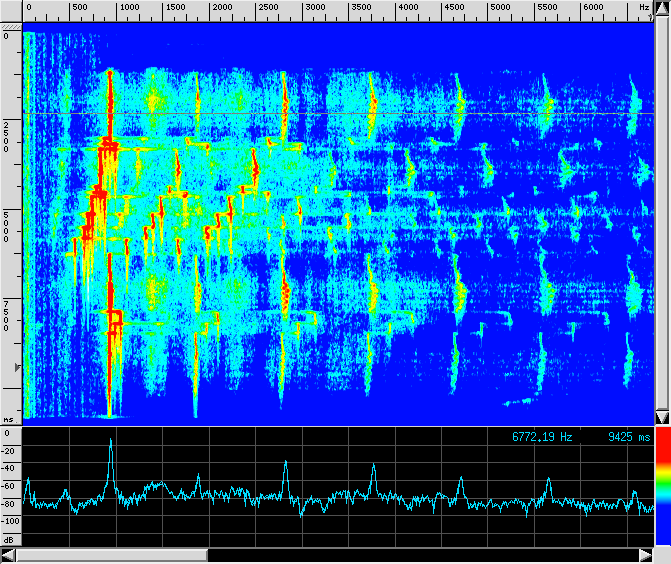Click the 500 mark on the frequency ruler

pyautogui.click(x=81, y=8)
